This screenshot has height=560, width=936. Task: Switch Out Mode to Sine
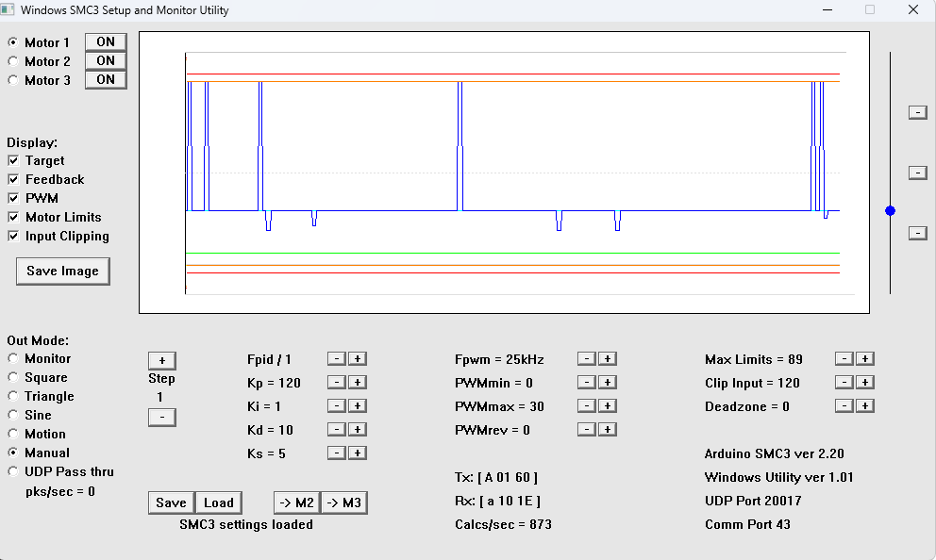tap(11, 415)
